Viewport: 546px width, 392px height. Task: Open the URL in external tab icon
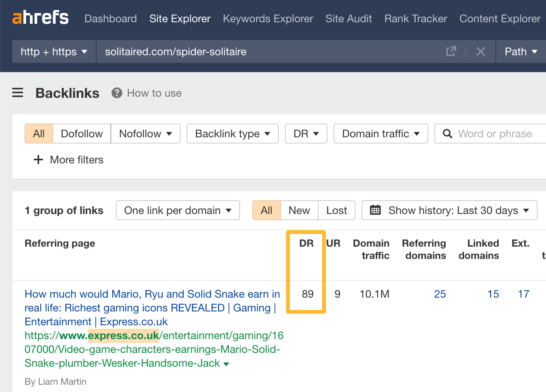click(x=451, y=51)
